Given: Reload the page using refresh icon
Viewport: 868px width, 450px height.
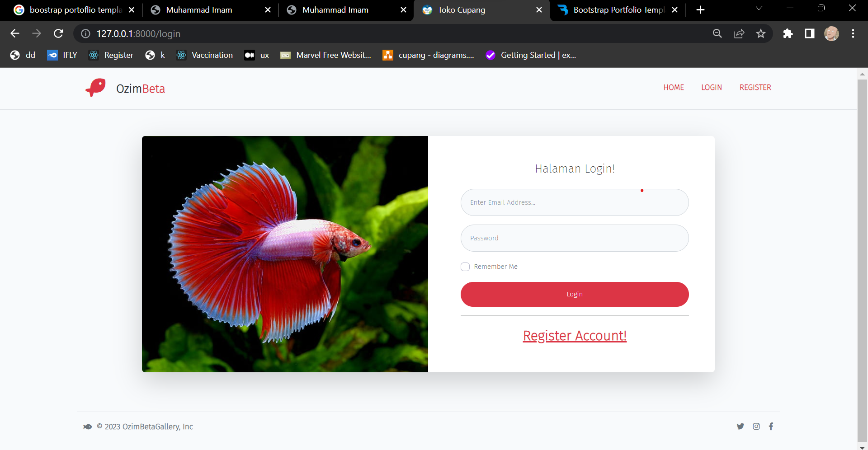Looking at the screenshot, I should tap(58, 34).
